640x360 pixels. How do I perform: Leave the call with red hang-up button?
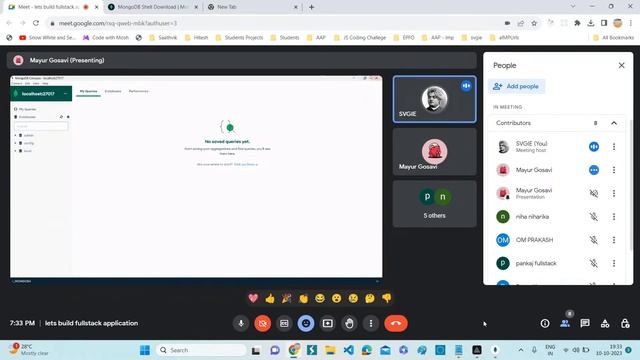point(396,323)
